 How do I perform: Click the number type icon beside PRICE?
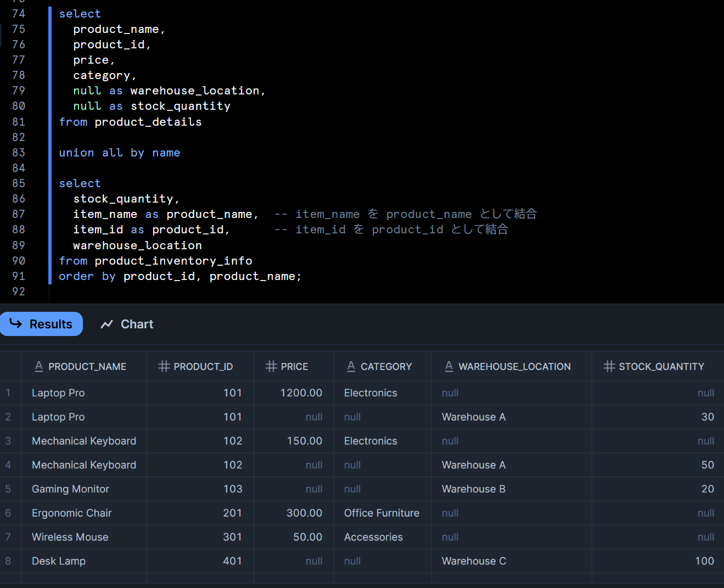pyautogui.click(x=271, y=366)
